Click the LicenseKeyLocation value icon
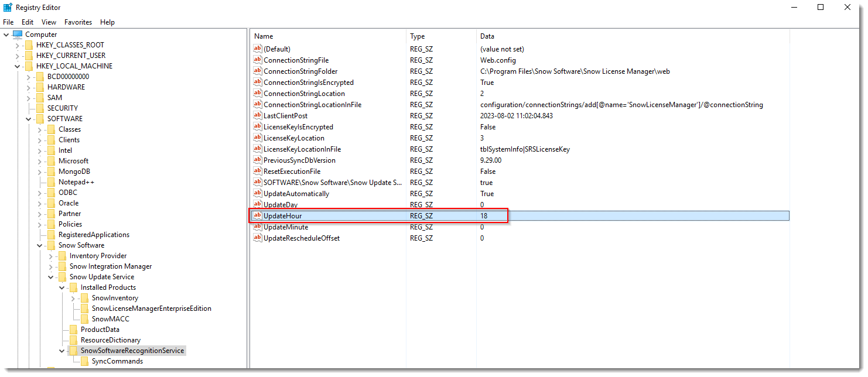 (x=257, y=138)
